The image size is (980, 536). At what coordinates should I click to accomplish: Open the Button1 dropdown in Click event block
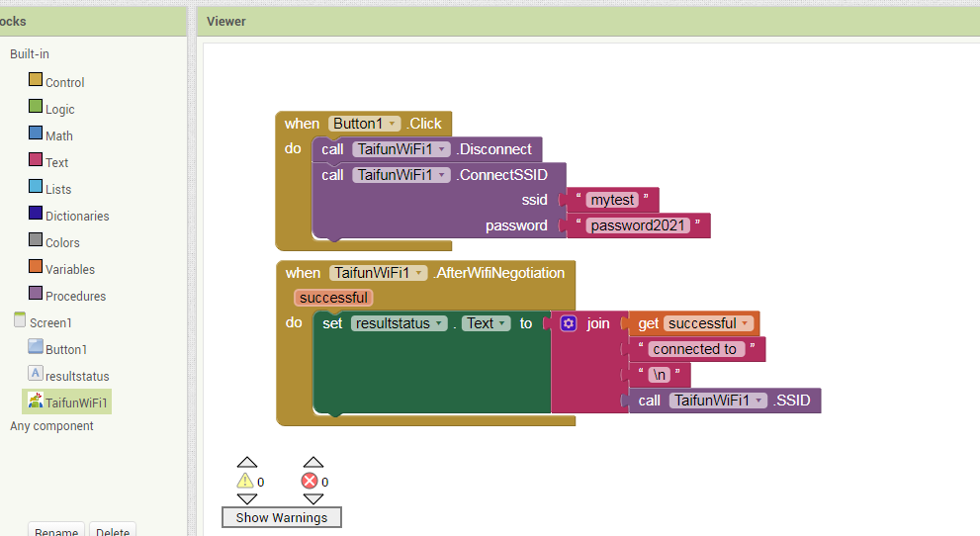pyautogui.click(x=393, y=124)
